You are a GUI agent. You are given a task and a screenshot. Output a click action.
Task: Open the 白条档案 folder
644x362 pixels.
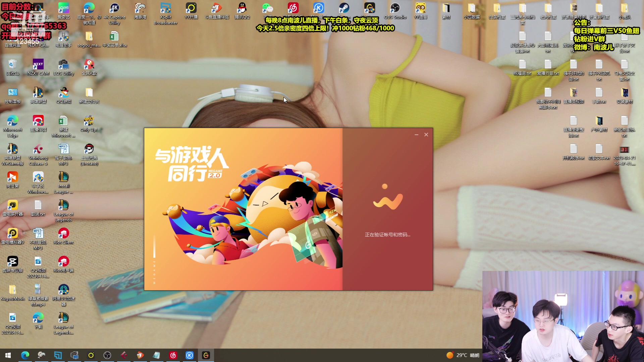(x=497, y=11)
